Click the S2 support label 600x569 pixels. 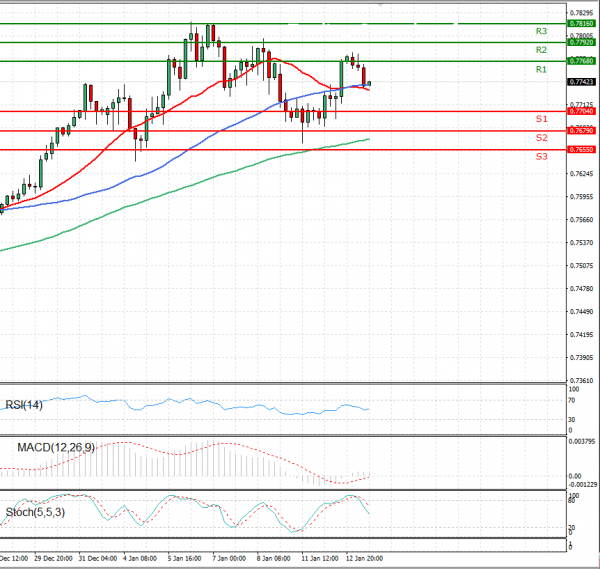[x=541, y=138]
